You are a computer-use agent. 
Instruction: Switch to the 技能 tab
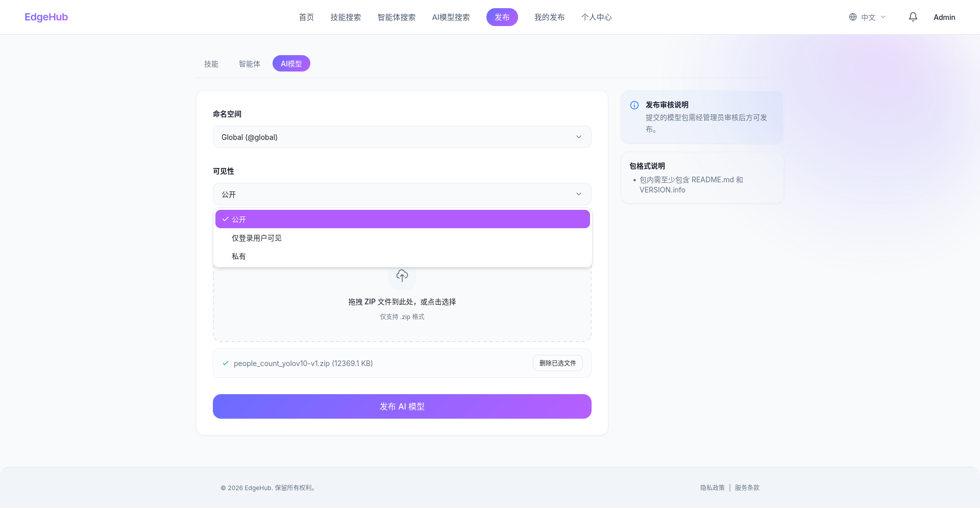[x=211, y=64]
